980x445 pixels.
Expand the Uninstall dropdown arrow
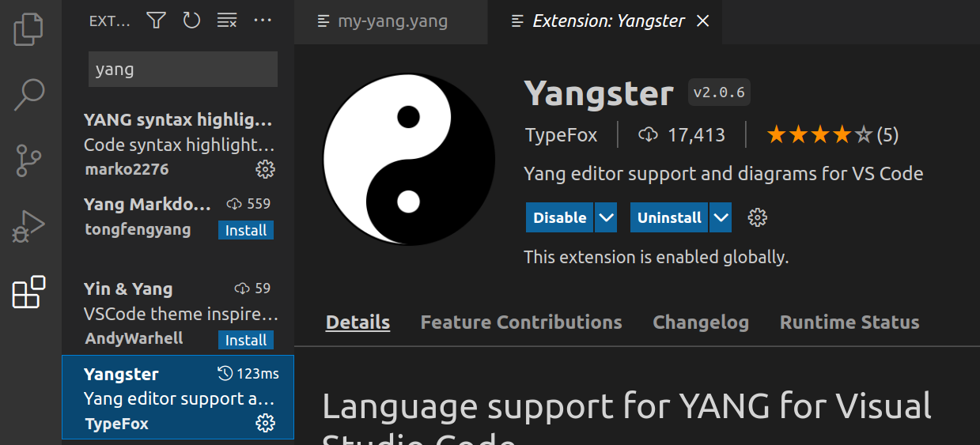[x=721, y=217]
